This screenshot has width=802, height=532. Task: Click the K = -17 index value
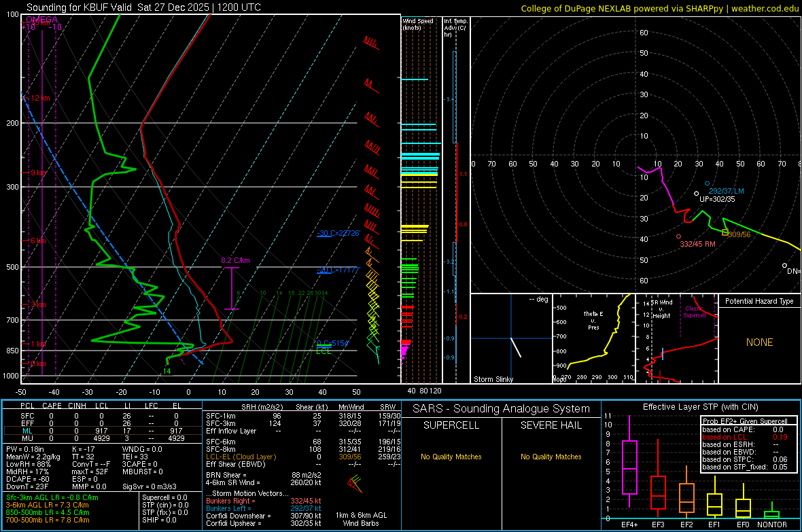click(x=84, y=449)
